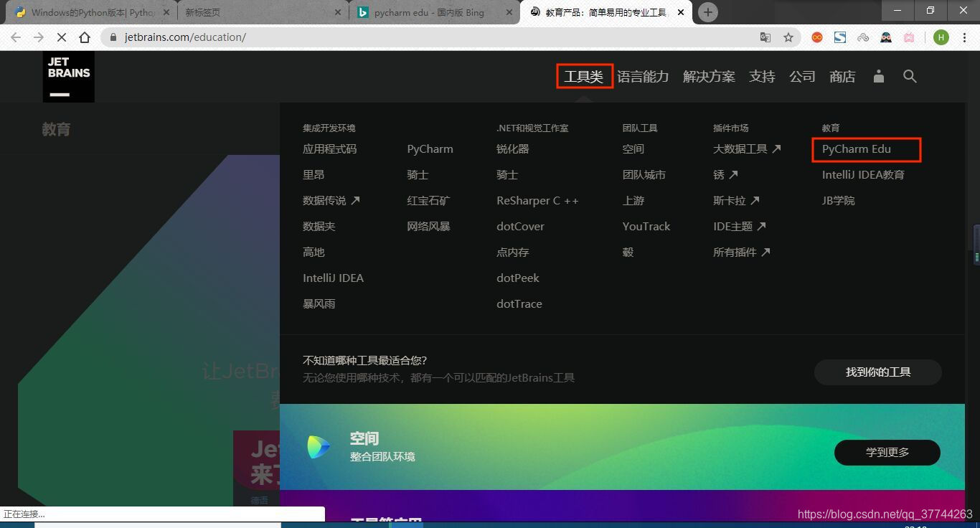Open site search via the magnifier icon
This screenshot has height=528, width=980.
pyautogui.click(x=910, y=77)
